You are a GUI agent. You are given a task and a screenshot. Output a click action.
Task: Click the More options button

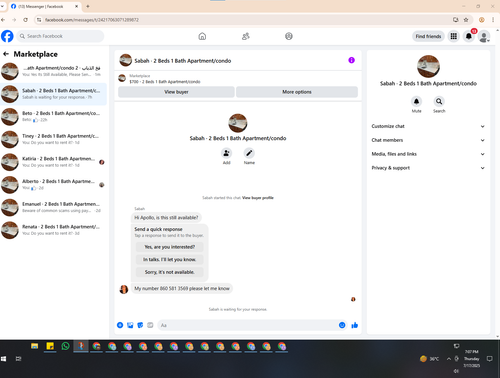297,92
